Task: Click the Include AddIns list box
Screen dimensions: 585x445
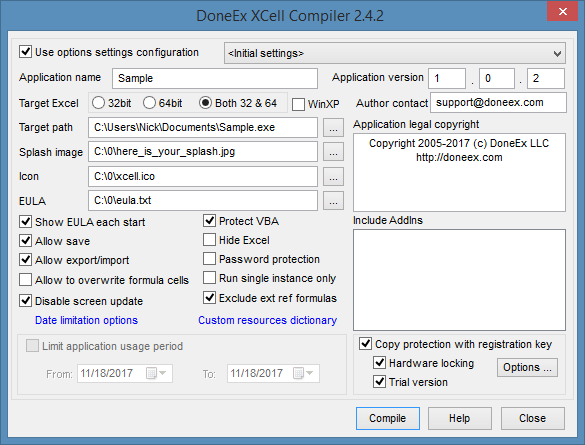Action: (x=459, y=280)
